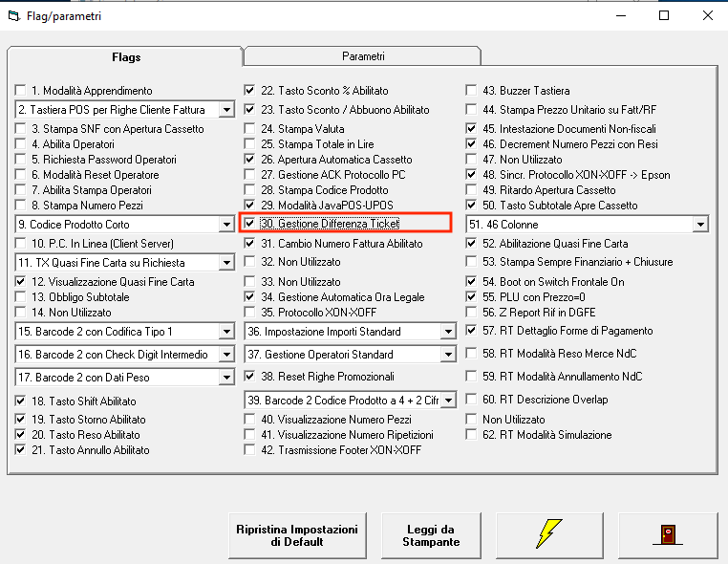The image size is (728, 564).
Task: Uncheck 38. Reset Righe Promozionali
Action: pyautogui.click(x=249, y=376)
